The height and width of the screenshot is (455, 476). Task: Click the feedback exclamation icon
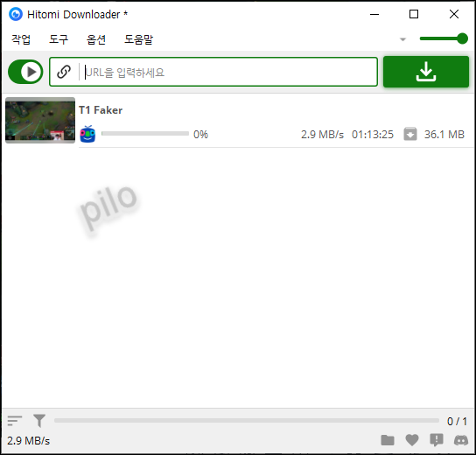point(437,440)
